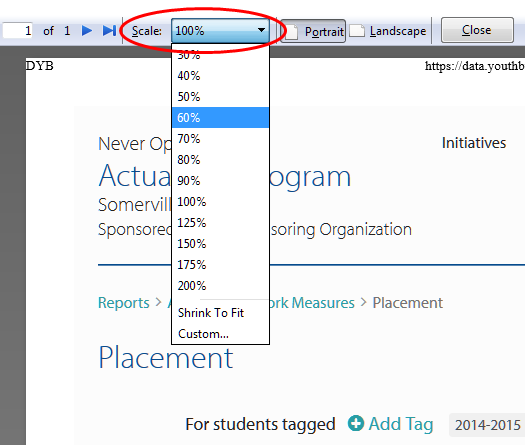Select Portrait orientation

313,31
